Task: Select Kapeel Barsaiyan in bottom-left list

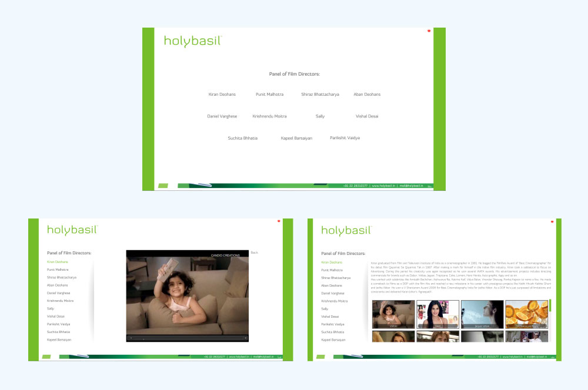Action: (59, 340)
